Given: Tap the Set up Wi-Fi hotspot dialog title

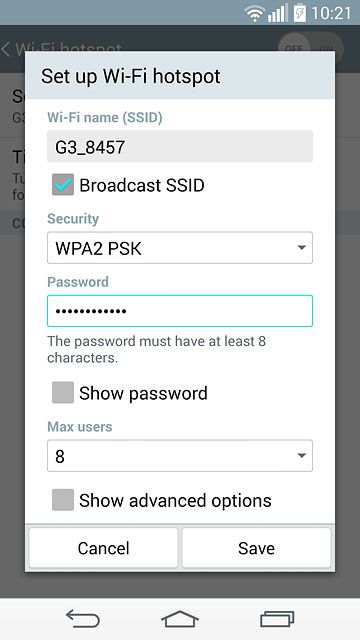Looking at the screenshot, I should coord(131,76).
